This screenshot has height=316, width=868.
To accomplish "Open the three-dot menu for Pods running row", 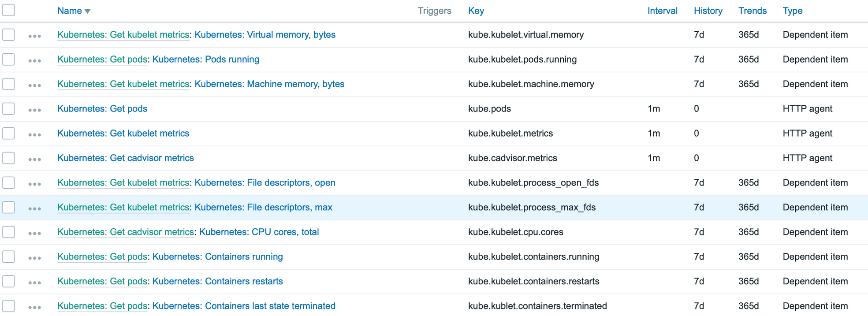I will coord(34,61).
